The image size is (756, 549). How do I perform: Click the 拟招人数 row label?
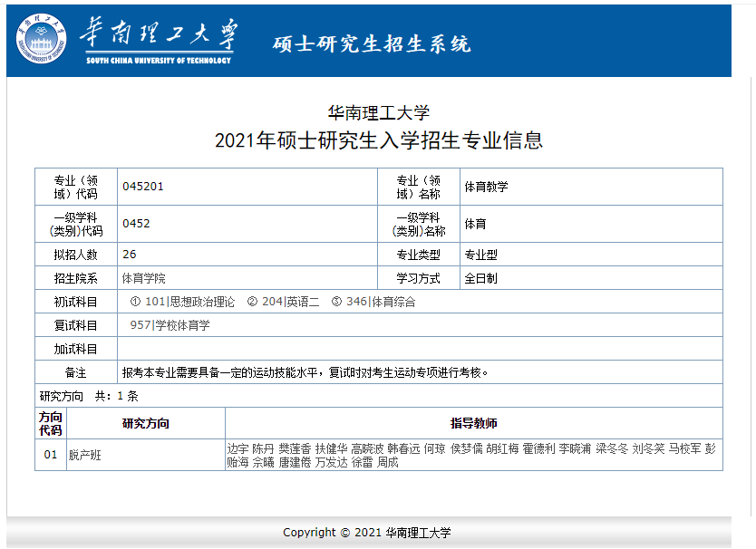click(76, 255)
